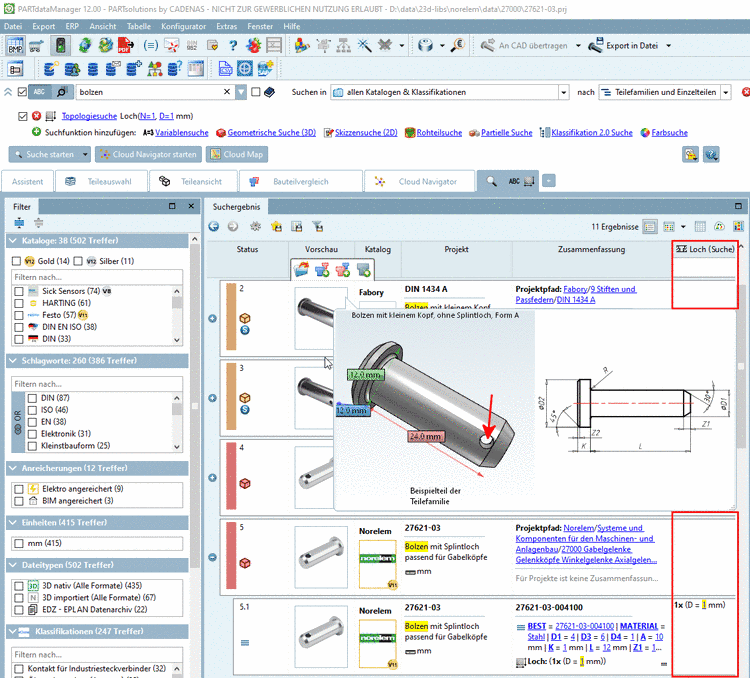Click the magnifier search mode icon

61,92
